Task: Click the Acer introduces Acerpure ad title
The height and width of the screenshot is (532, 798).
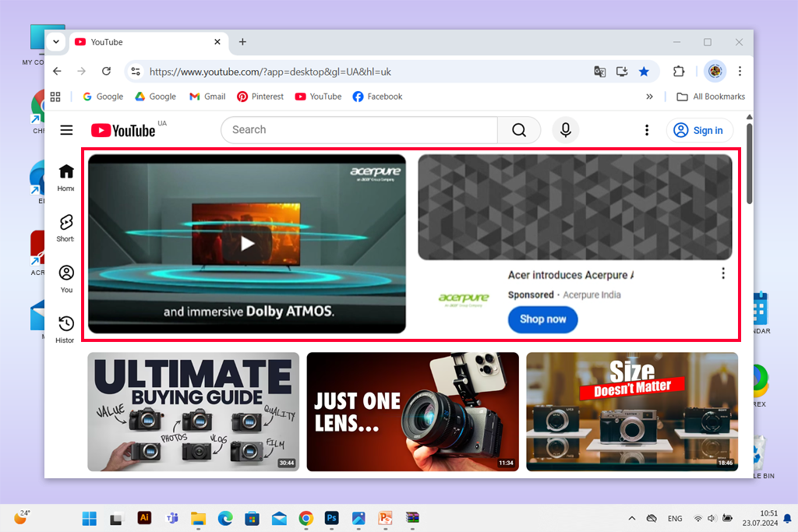Action: (570, 275)
